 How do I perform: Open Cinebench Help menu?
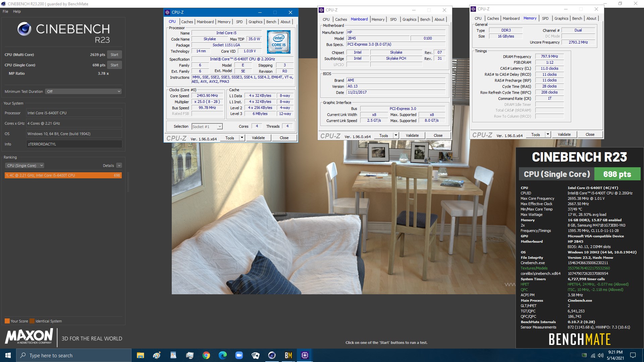[17, 11]
